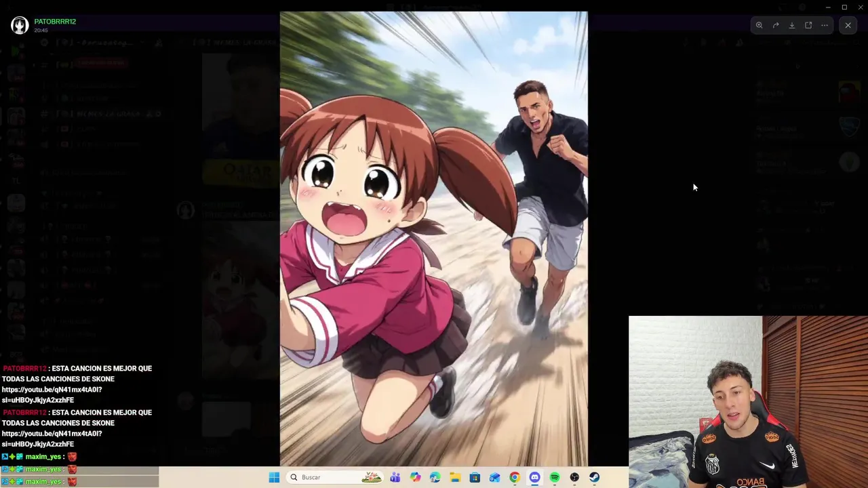Open OBS Studio from the taskbar
Image resolution: width=868 pixels, height=488 pixels.
click(574, 477)
